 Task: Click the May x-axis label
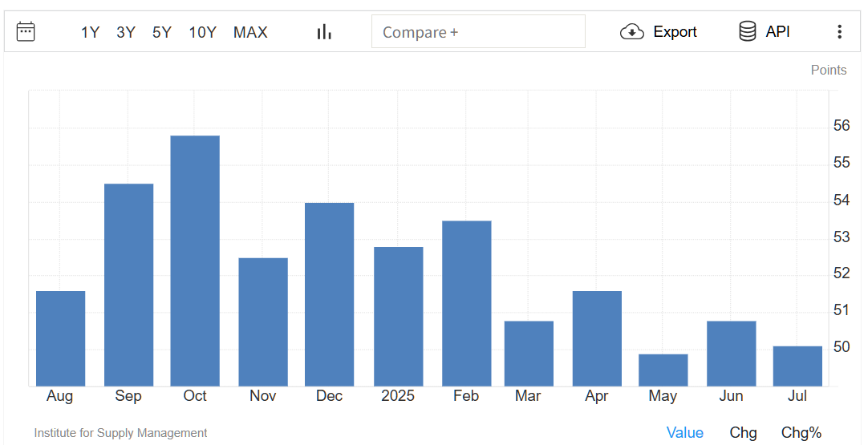point(663,396)
